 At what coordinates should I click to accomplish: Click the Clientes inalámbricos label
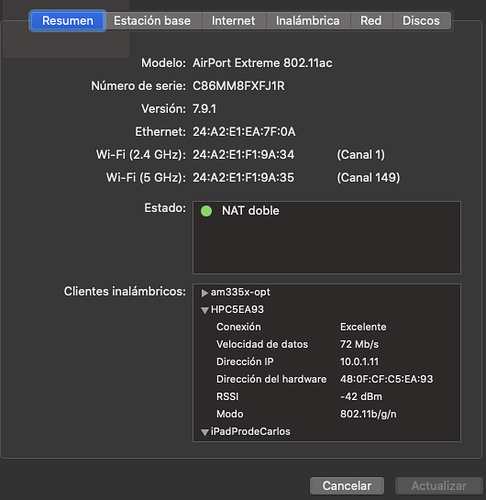(125, 291)
